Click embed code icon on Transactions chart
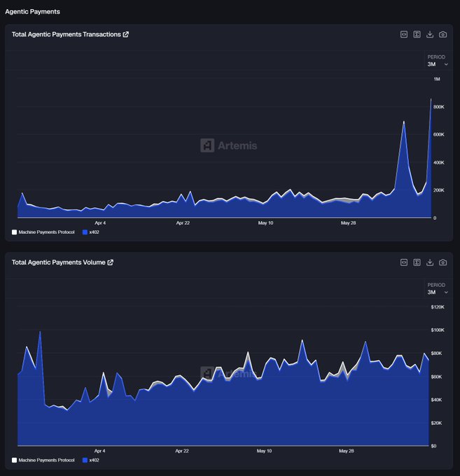460x476 pixels. coord(404,34)
